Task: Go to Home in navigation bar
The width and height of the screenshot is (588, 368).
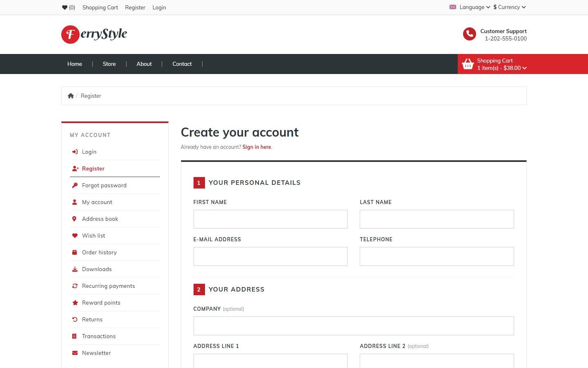Action: point(75,64)
